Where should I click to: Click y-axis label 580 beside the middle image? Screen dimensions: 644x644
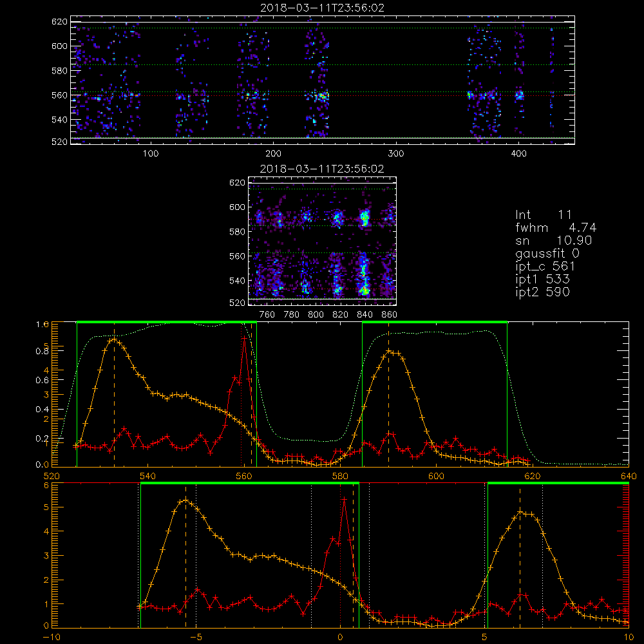pyautogui.click(x=237, y=232)
